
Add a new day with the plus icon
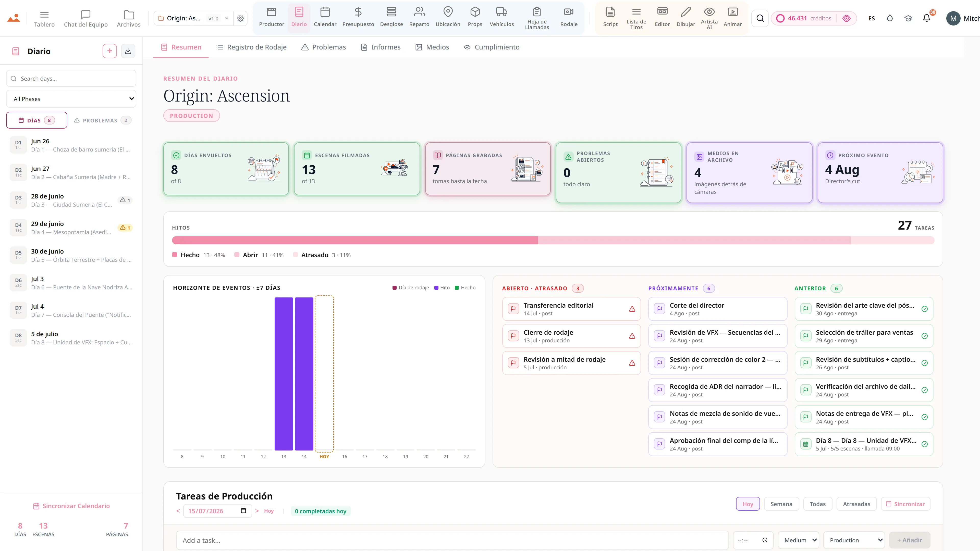(x=109, y=51)
